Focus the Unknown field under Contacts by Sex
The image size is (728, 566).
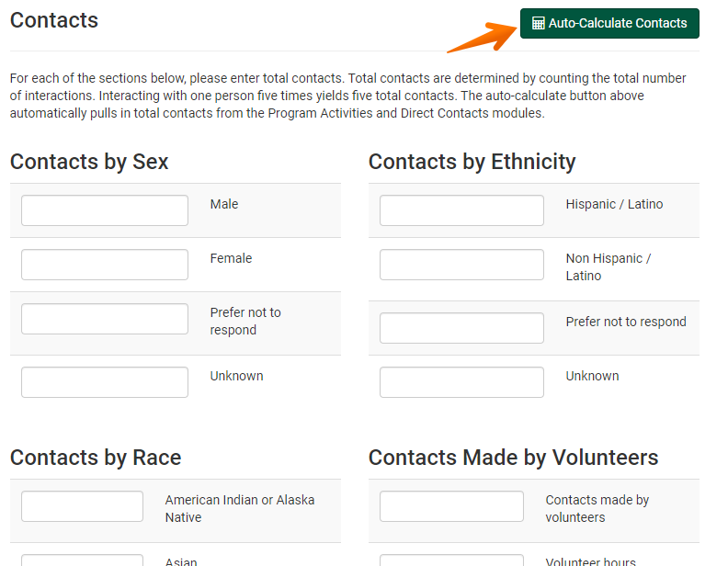coord(105,382)
